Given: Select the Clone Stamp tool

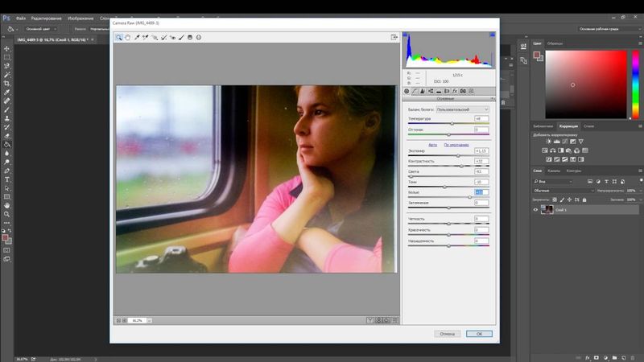Looking at the screenshot, I should coord(6,118).
